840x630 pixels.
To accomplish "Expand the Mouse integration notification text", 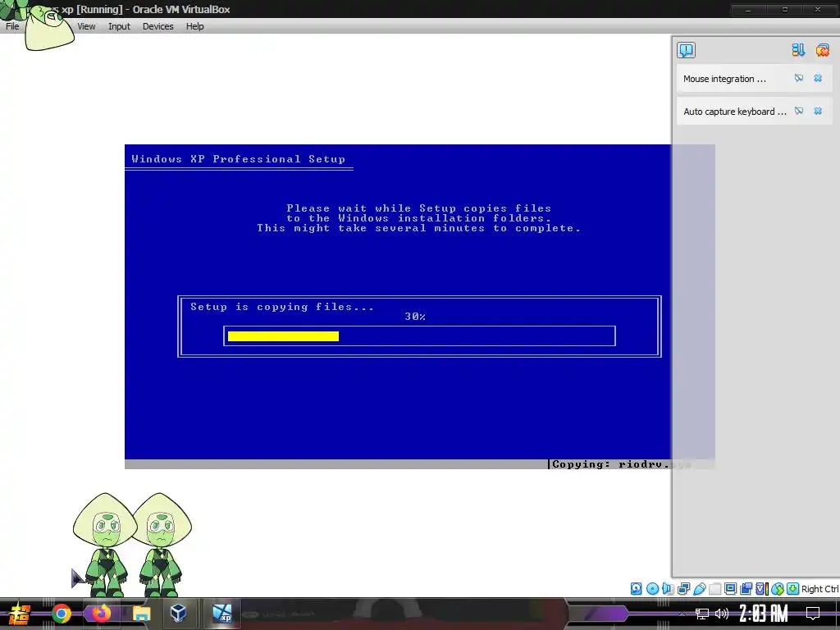I will [x=724, y=79].
